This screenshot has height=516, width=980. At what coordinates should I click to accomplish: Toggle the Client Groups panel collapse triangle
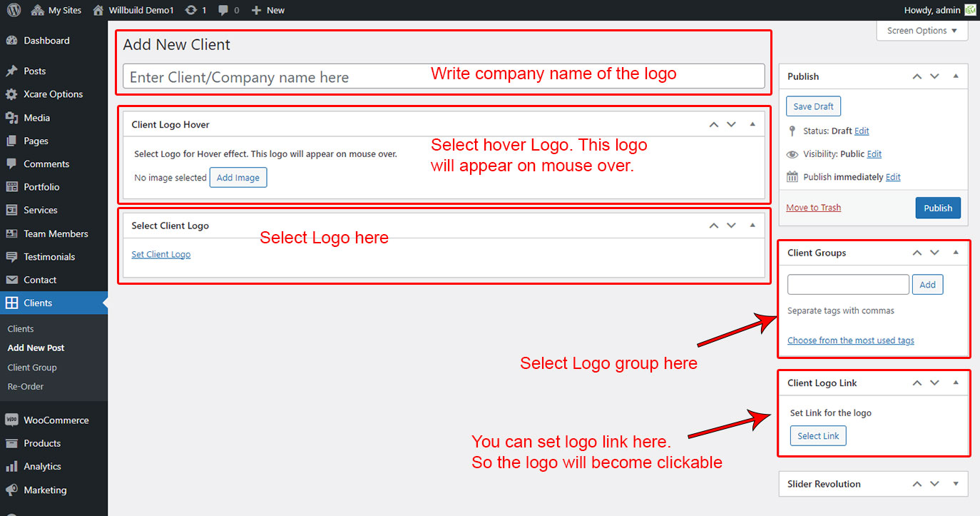click(x=956, y=253)
